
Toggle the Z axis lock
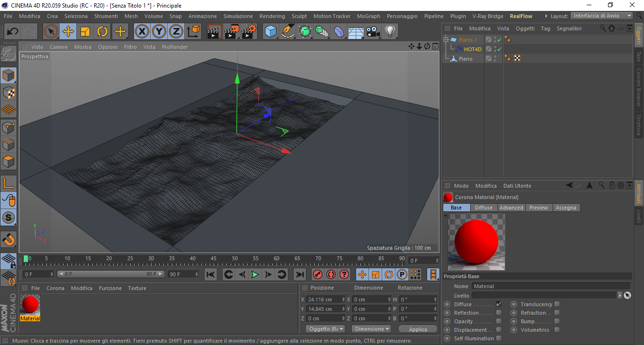click(176, 32)
